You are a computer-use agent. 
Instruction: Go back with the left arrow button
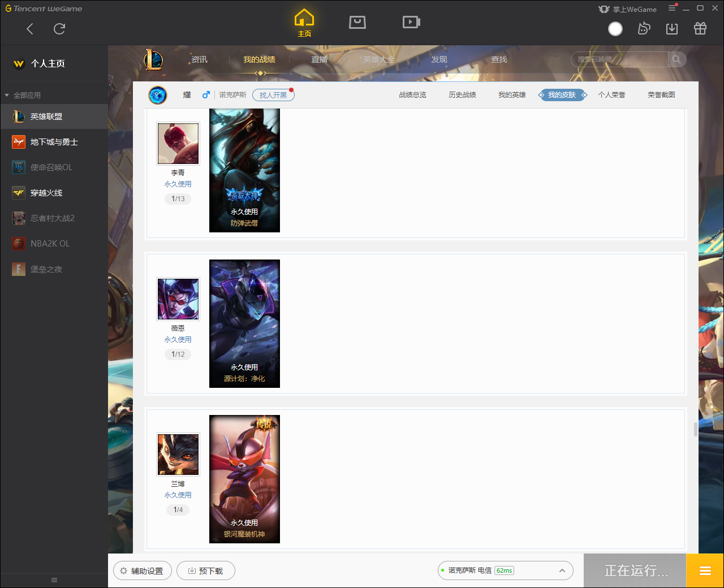(x=30, y=29)
